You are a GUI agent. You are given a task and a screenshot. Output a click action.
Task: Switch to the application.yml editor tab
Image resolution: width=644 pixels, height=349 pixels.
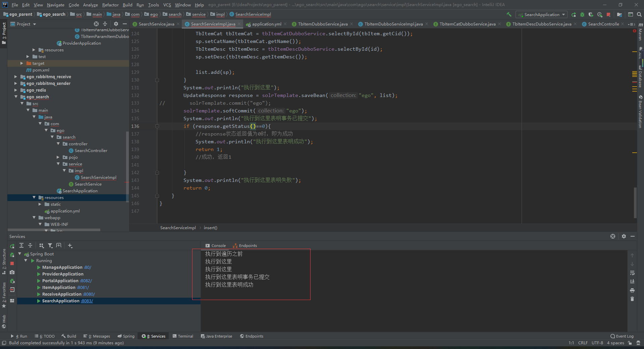pos(267,24)
